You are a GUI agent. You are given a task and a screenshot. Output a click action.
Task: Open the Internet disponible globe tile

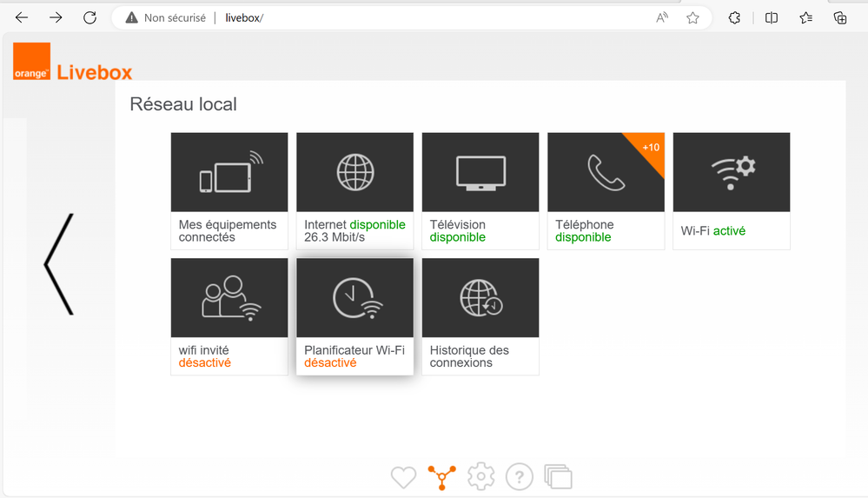point(354,190)
